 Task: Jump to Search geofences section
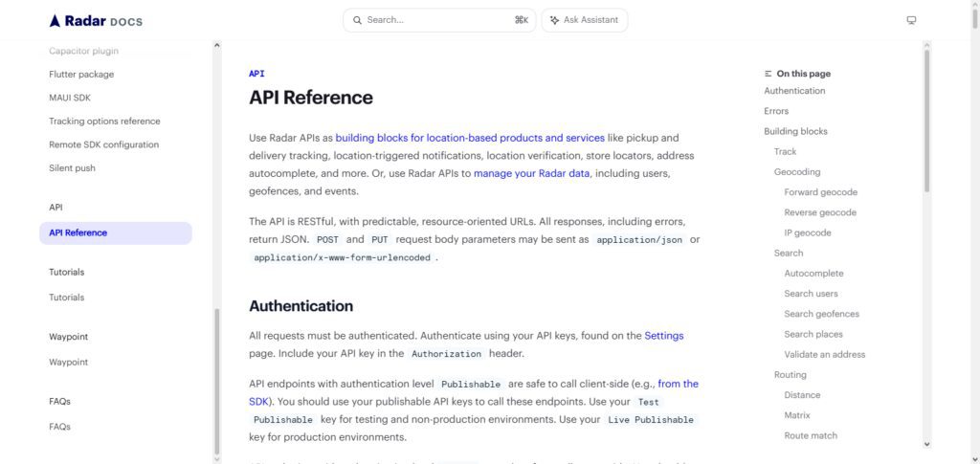821,314
